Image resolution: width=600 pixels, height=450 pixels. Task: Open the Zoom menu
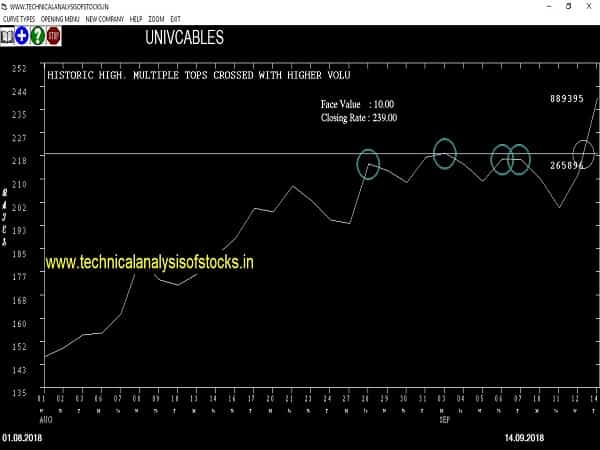pyautogui.click(x=157, y=19)
